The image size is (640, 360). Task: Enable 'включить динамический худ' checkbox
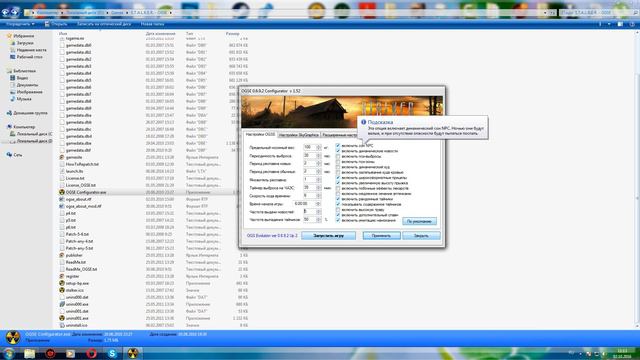coord(338,167)
